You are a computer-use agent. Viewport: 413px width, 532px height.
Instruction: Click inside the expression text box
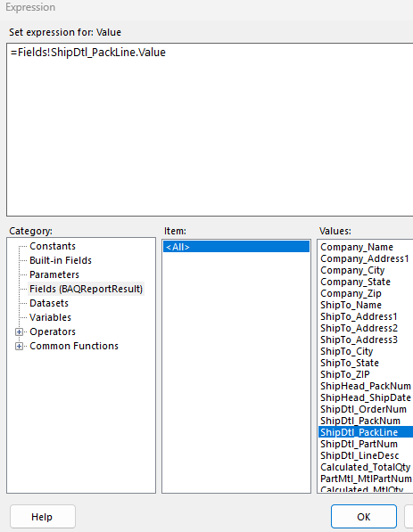coord(210,129)
